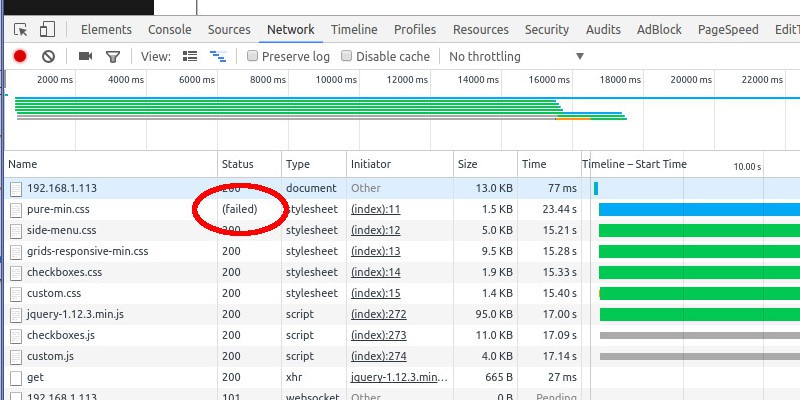800x400 pixels.
Task: Select the failed pure-min.css request
Action: [x=59, y=210]
